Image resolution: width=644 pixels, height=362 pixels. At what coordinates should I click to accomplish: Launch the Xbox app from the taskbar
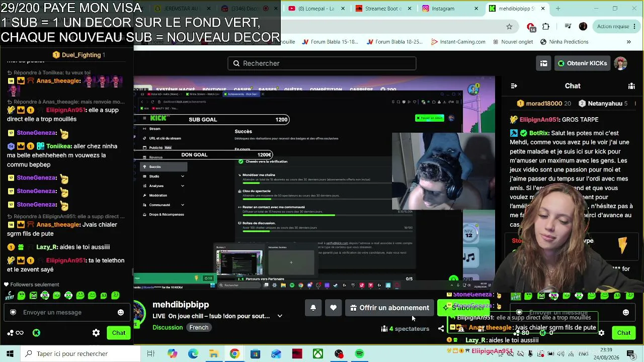[318, 354]
